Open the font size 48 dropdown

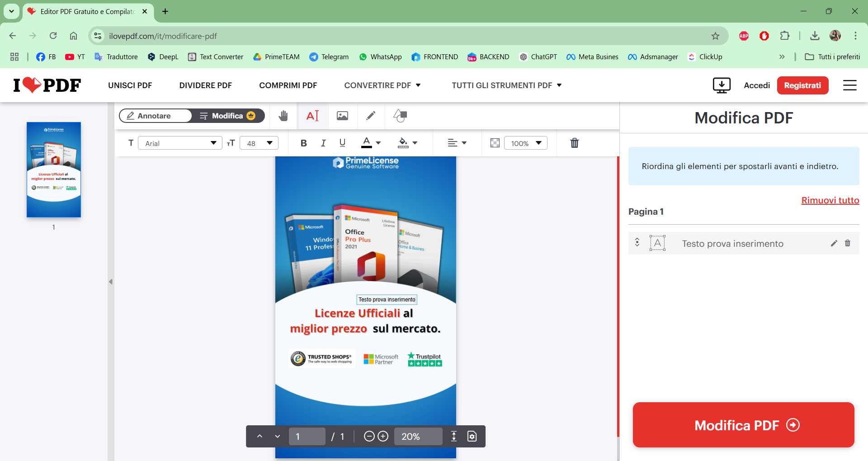tap(259, 143)
